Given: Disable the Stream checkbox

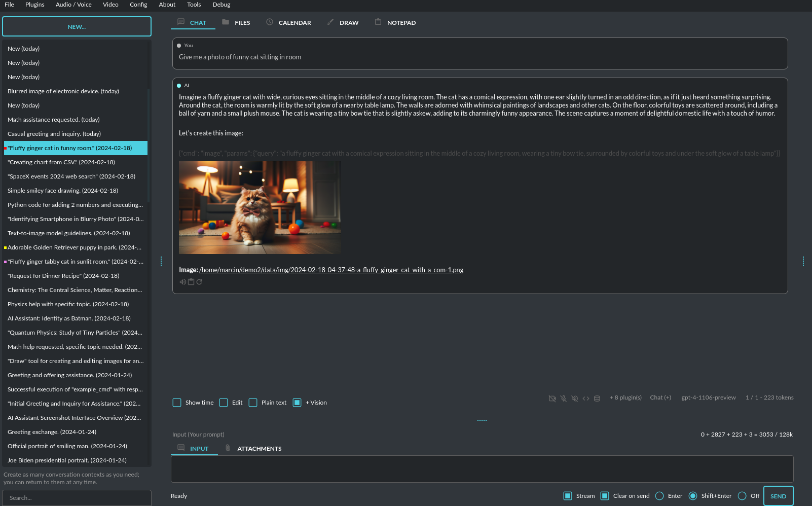Looking at the screenshot, I should 568,496.
